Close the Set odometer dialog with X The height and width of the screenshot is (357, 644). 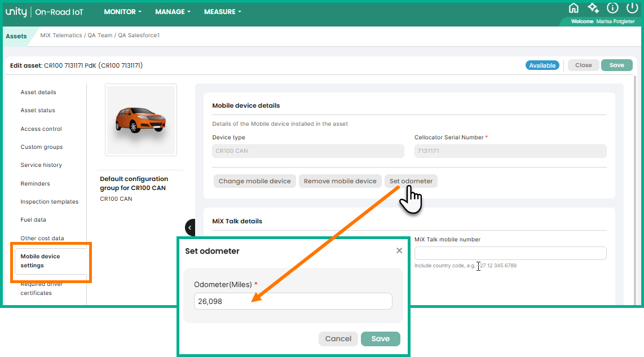tap(399, 251)
